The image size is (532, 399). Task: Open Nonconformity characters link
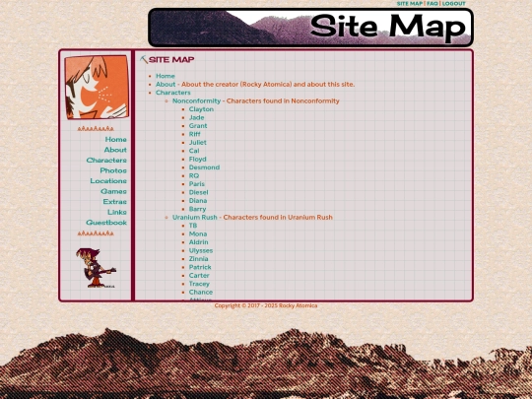pyautogui.click(x=196, y=100)
